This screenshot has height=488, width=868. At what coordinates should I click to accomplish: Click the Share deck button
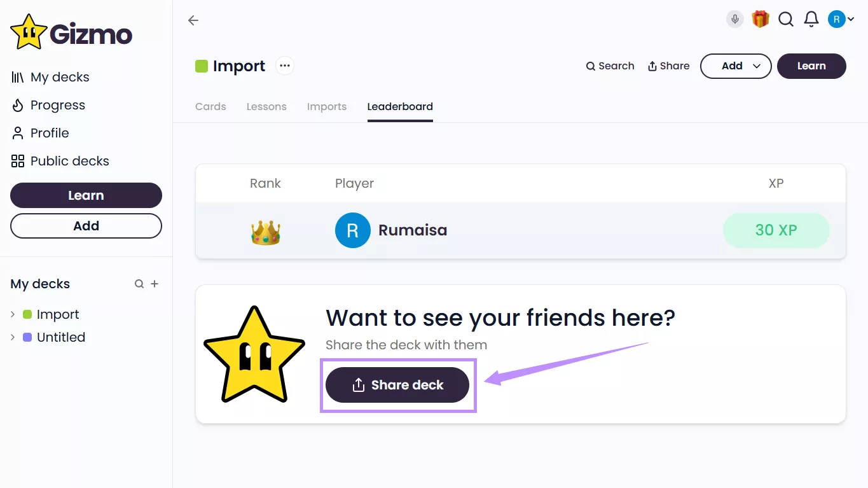click(397, 384)
